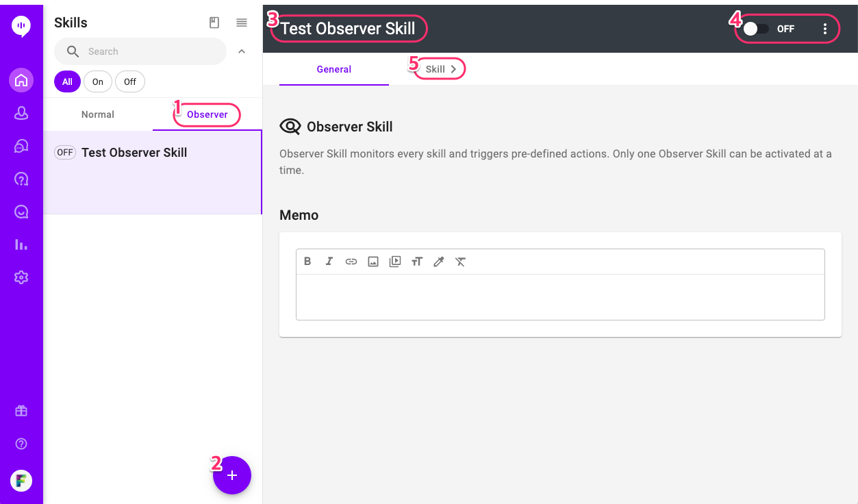The width and height of the screenshot is (858, 504).
Task: Open the General tab
Action: point(334,69)
